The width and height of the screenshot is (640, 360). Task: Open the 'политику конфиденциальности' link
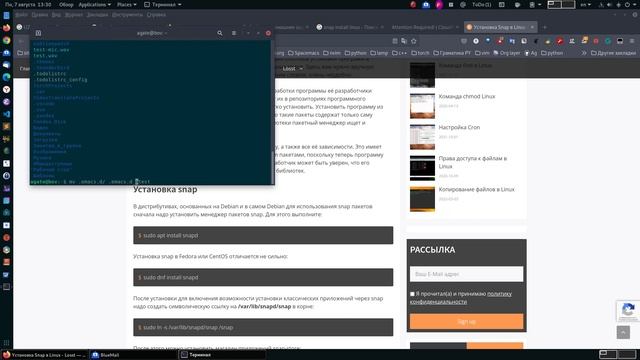(461, 298)
